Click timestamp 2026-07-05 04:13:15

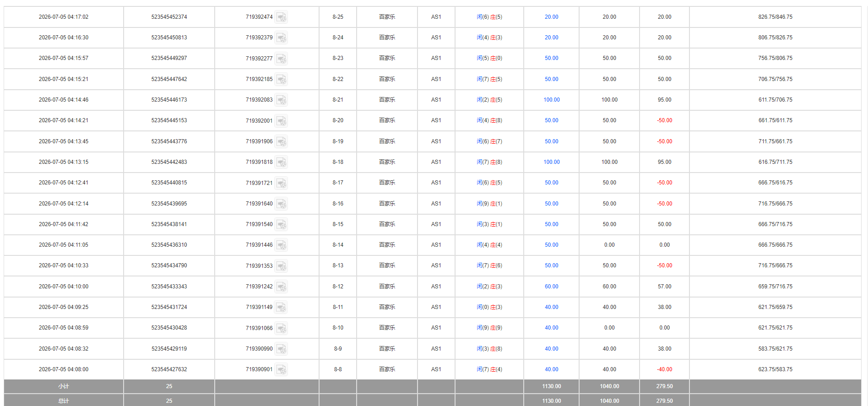click(x=64, y=162)
